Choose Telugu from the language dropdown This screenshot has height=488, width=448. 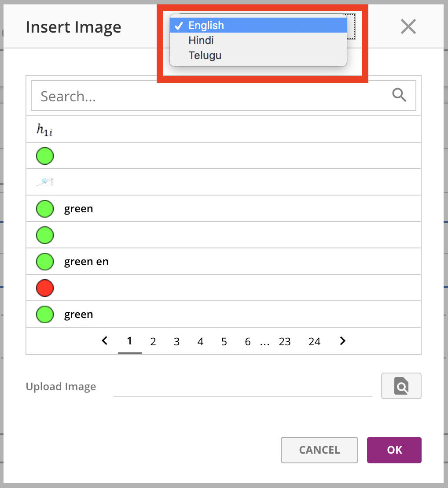[x=205, y=55]
